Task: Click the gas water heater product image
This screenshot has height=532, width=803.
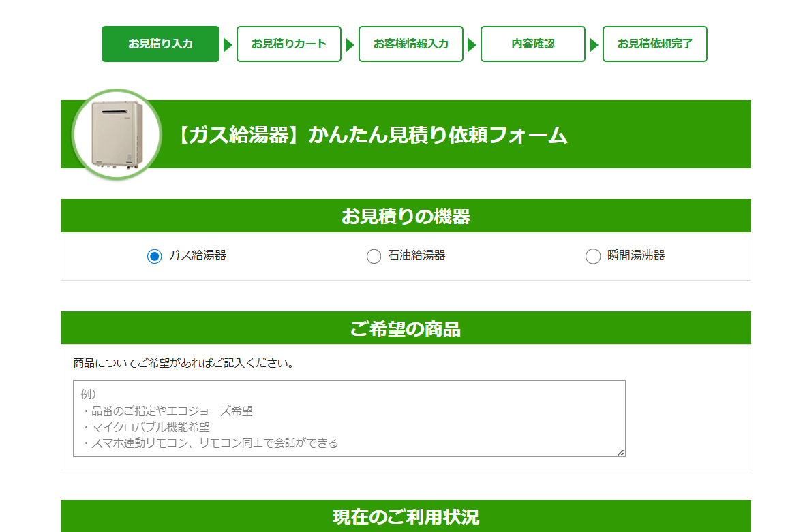Action: (117, 134)
